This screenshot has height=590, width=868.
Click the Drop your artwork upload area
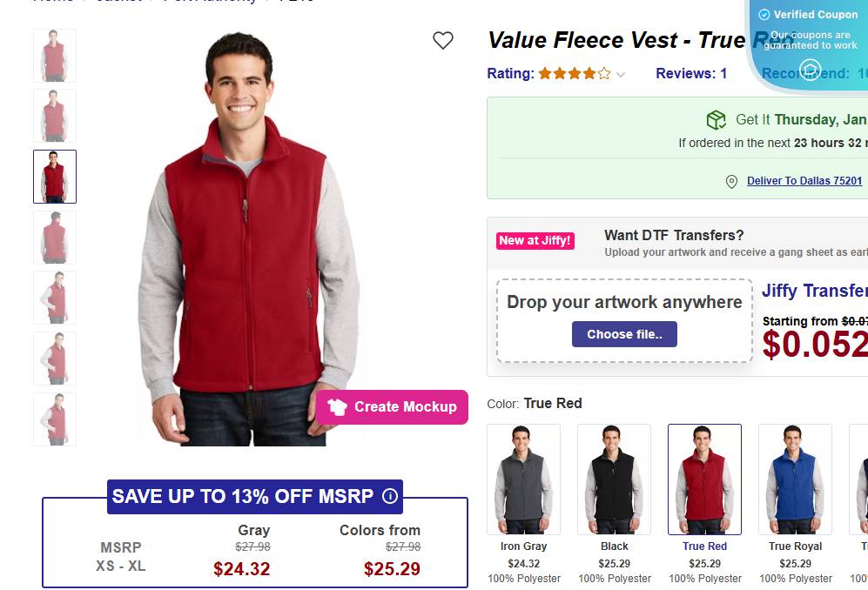[x=624, y=319]
